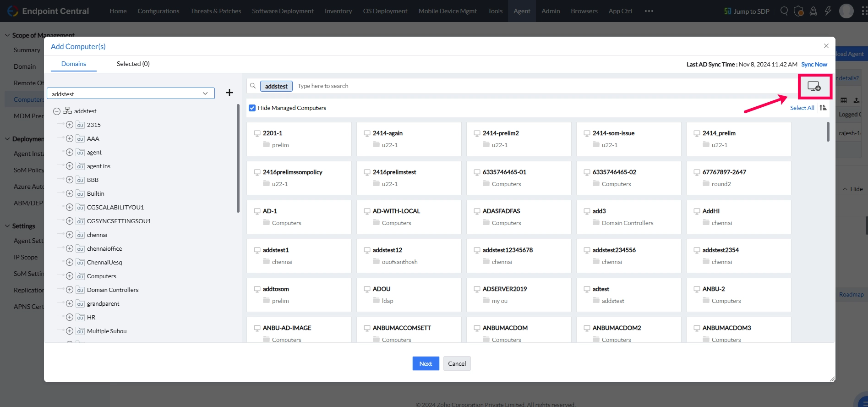Click the computer list vertical scrollbar
The image size is (868, 407).
(x=828, y=132)
